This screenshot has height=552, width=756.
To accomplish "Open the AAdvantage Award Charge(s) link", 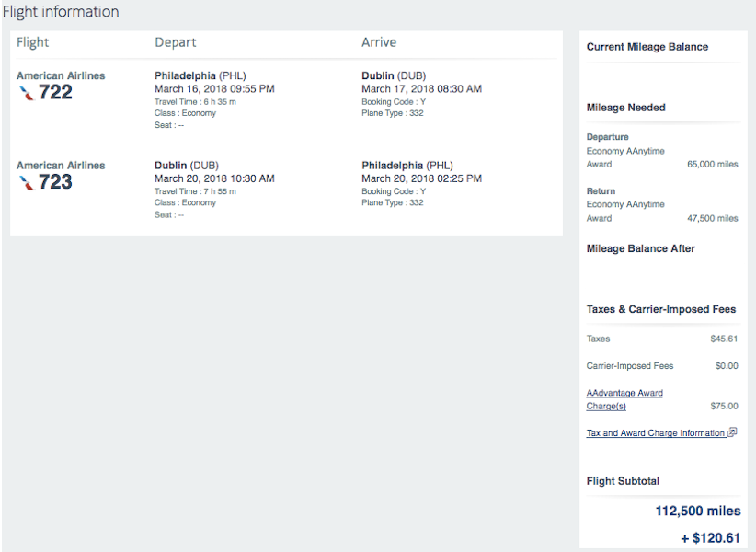I will (x=624, y=399).
